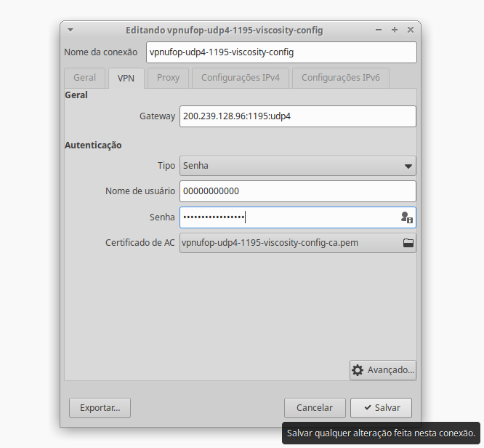Switch to the Geral tab

coord(84,78)
